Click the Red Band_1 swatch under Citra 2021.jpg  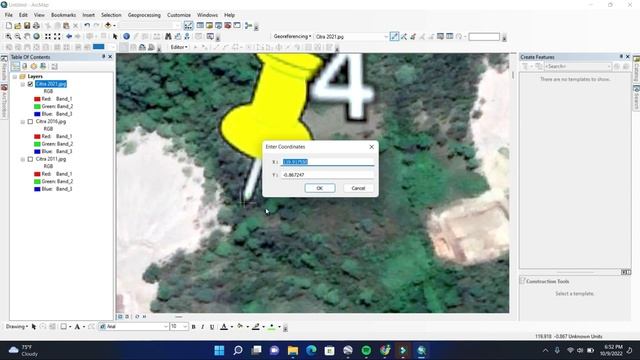point(37,99)
